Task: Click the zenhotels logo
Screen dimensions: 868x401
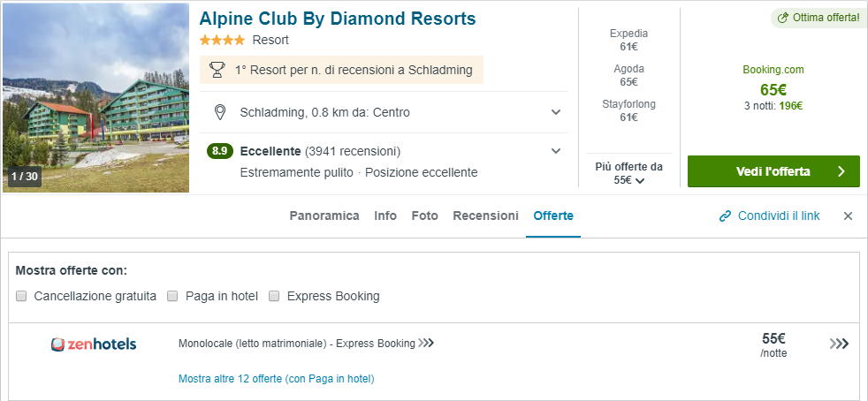Action: (x=94, y=344)
